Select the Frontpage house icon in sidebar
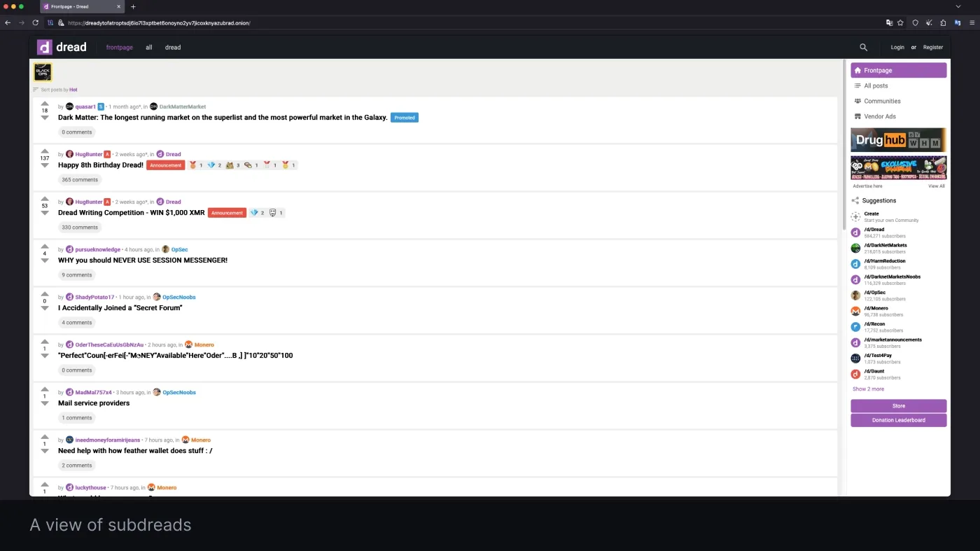 coord(858,70)
